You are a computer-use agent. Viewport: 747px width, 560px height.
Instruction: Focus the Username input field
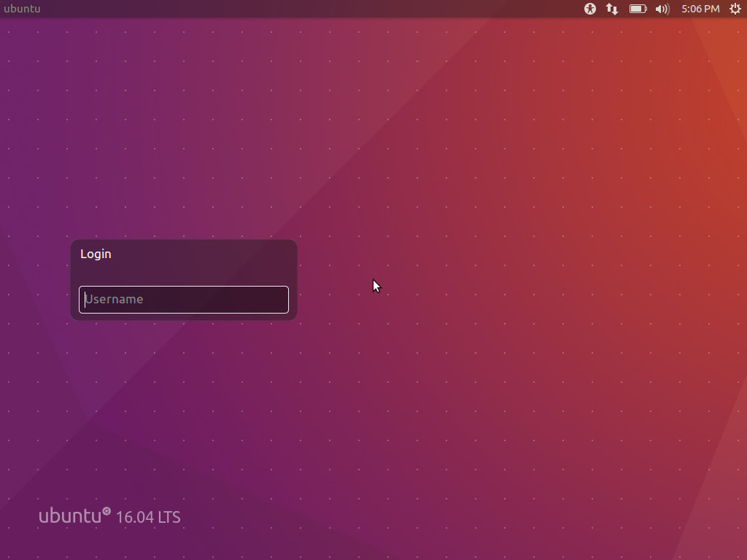[184, 300]
